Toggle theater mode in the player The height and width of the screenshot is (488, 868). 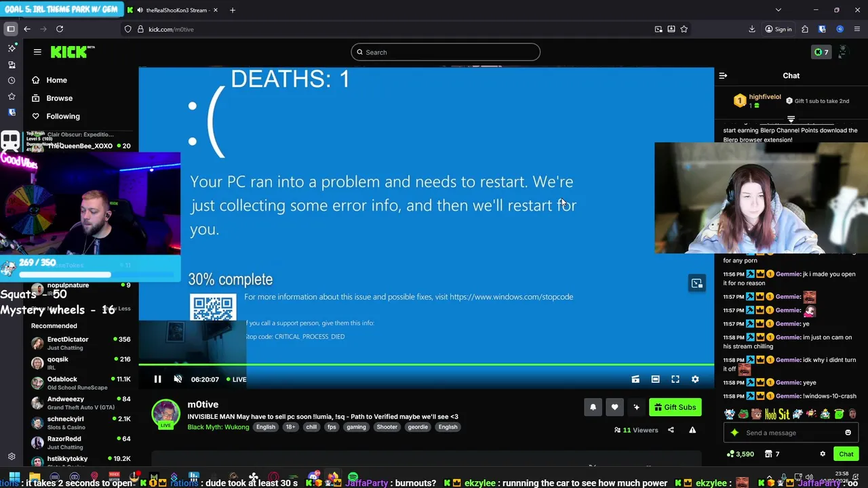point(655,380)
